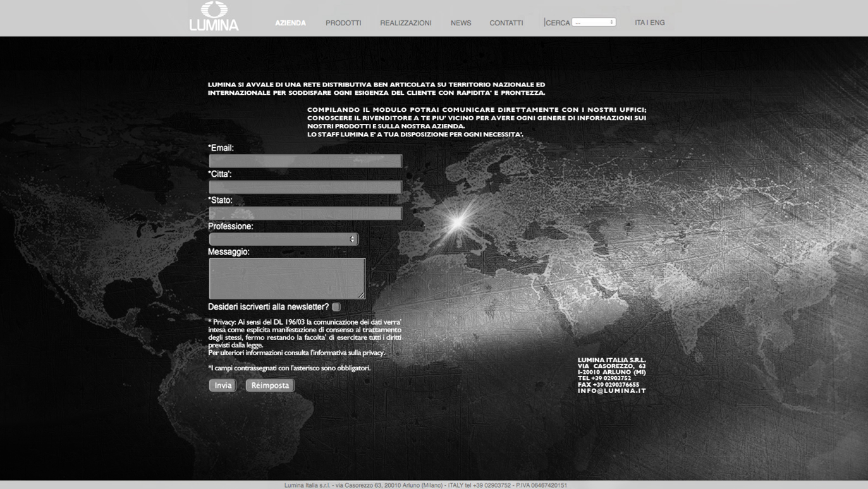The image size is (868, 489).
Task: Click the footer text with P.IVA 06467420151
Action: pos(425,485)
